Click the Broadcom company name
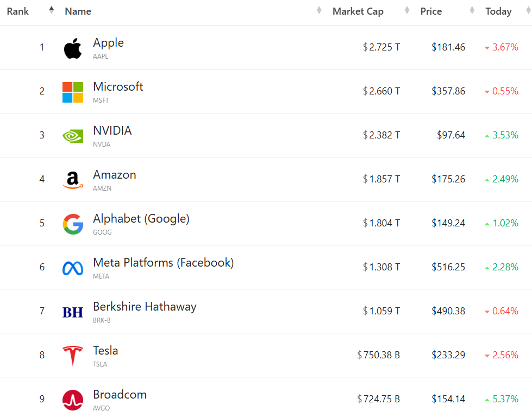532x417 pixels. point(120,395)
